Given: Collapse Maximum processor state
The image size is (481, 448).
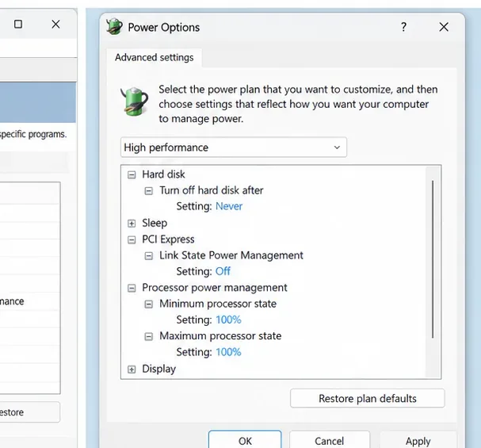Looking at the screenshot, I should (x=148, y=337).
